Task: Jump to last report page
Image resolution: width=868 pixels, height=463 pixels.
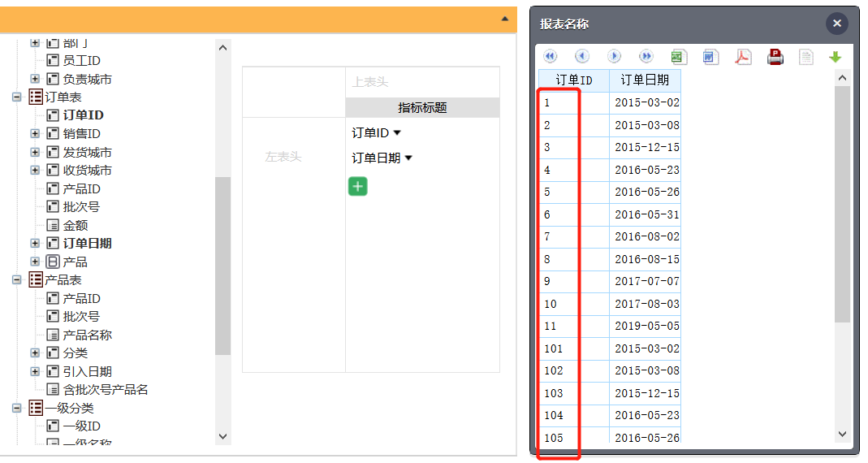Action: click(646, 57)
